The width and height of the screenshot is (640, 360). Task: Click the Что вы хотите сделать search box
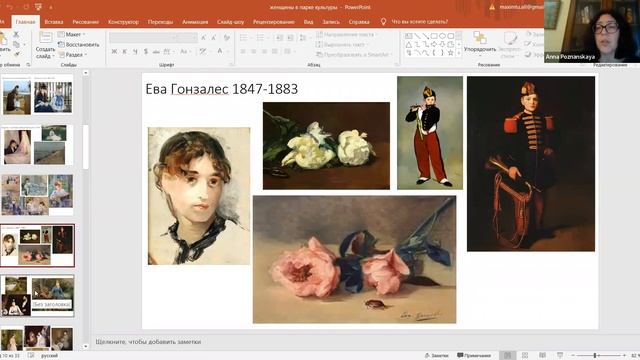(x=419, y=22)
